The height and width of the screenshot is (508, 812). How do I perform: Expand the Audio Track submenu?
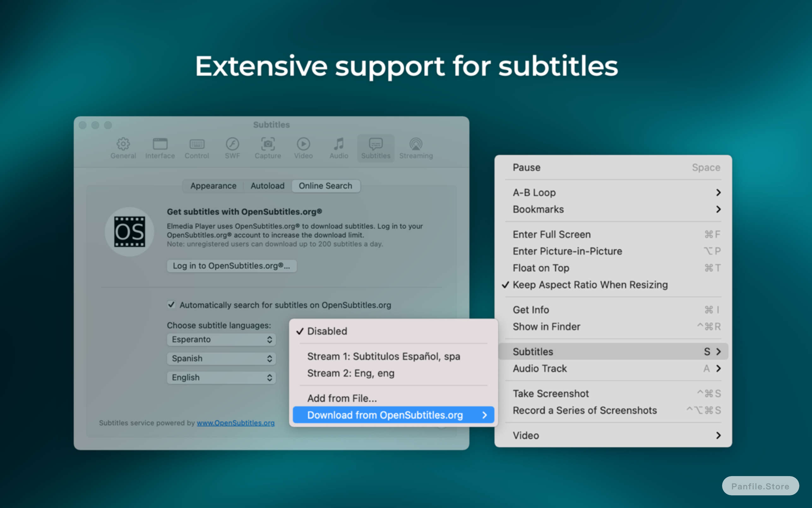pos(613,368)
